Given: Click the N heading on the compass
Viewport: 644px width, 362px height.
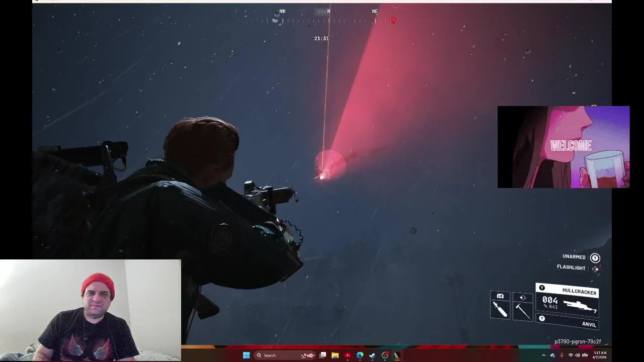Looking at the screenshot, I should click(329, 12).
